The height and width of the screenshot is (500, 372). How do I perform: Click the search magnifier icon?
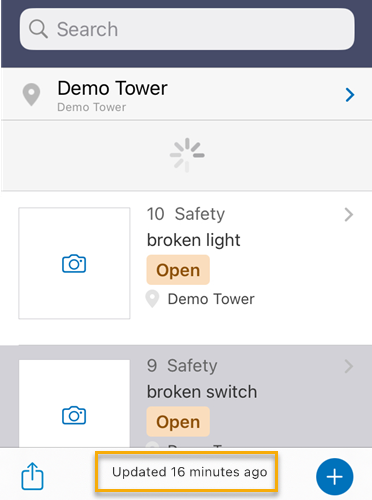point(38,29)
